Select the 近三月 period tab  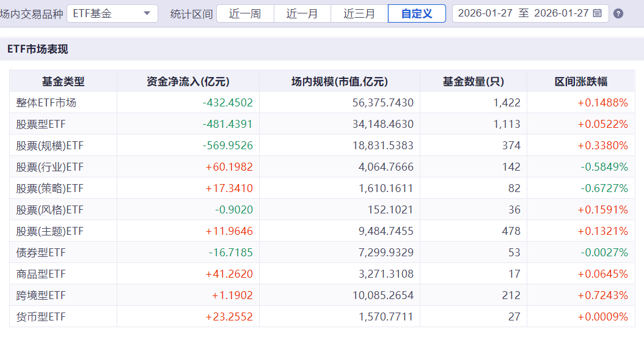pyautogui.click(x=359, y=13)
